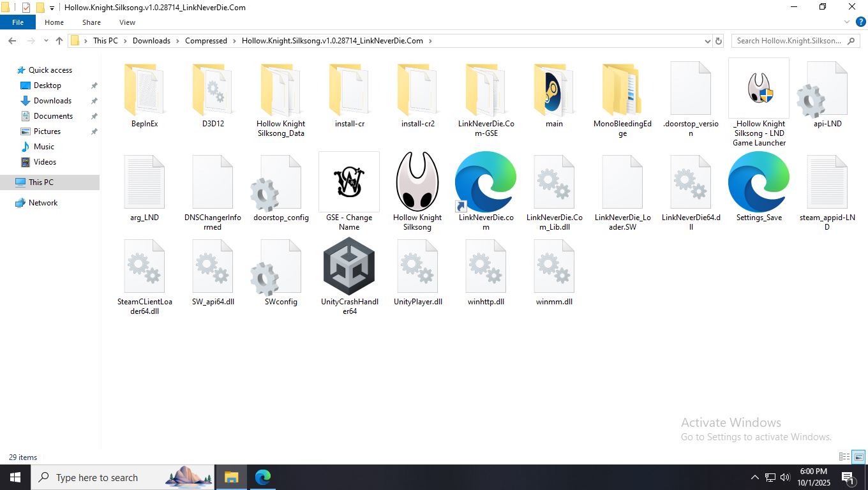
Task: Click the search box for this folder
Action: (788, 41)
